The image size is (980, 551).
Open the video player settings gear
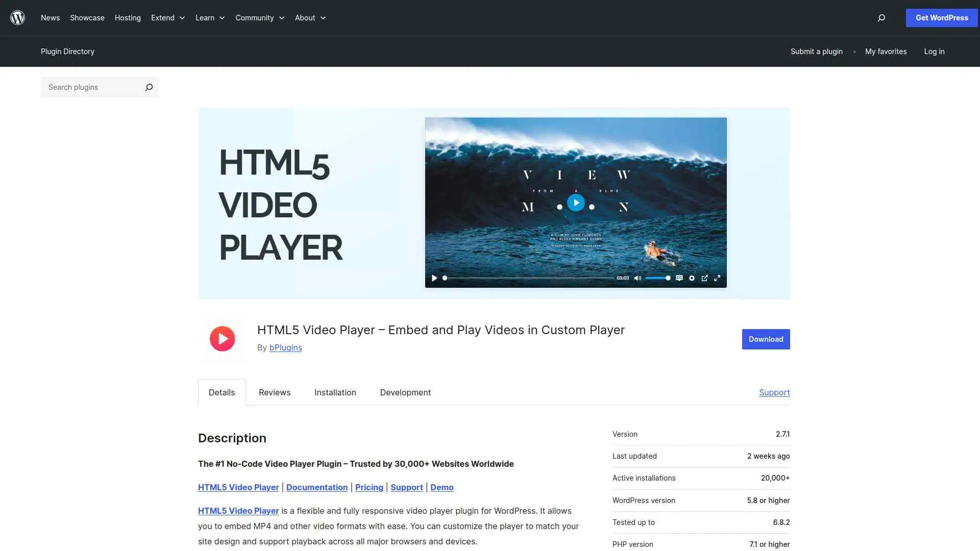click(692, 278)
